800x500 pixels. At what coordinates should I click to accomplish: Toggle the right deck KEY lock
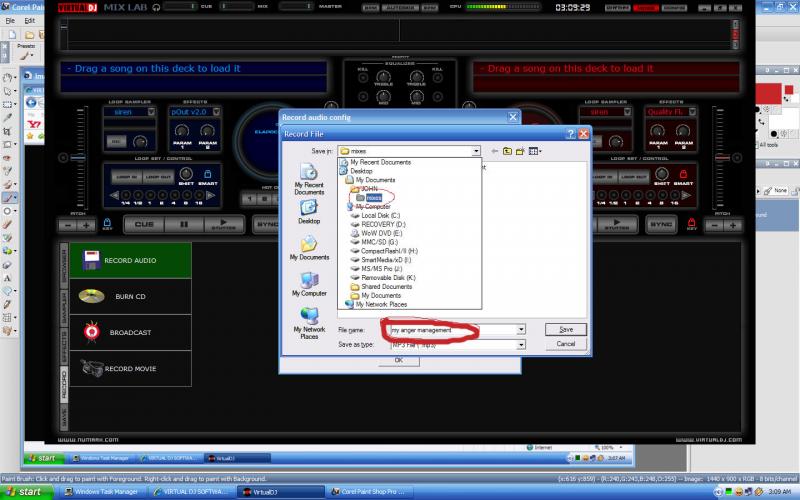tap(691, 222)
